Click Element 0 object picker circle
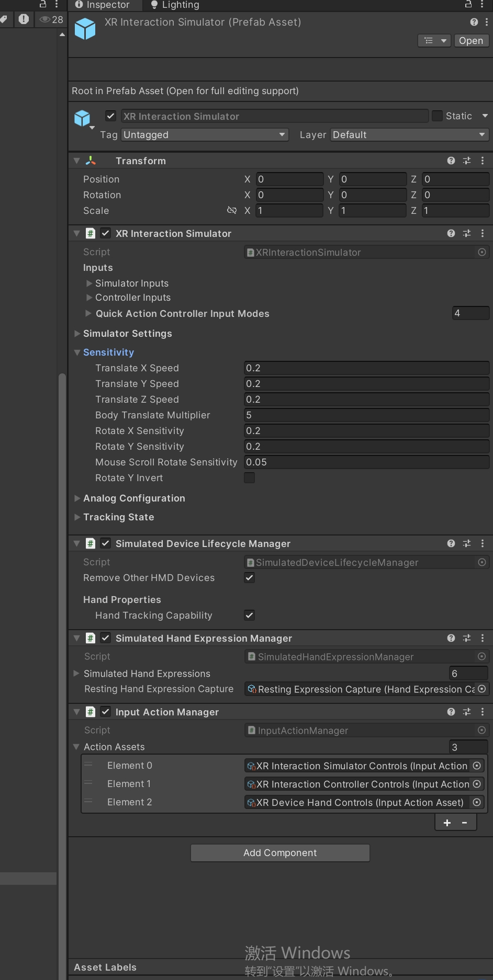This screenshot has height=980, width=493. coord(477,766)
